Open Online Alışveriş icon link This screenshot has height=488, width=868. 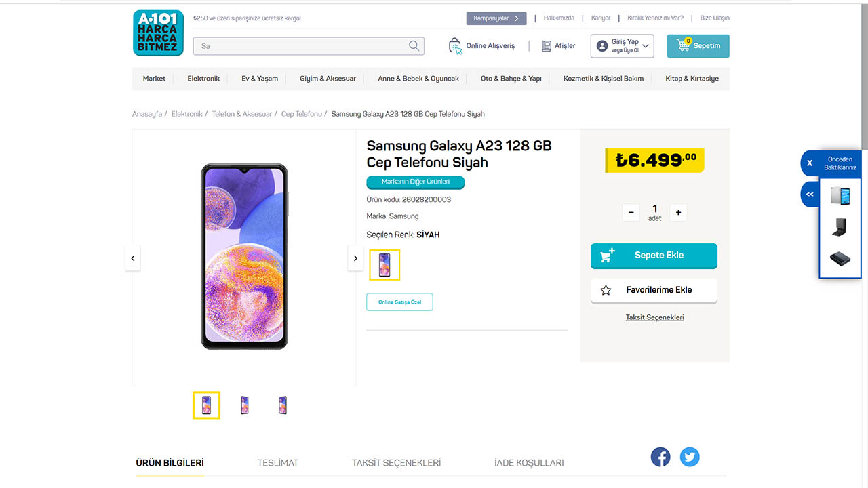[x=455, y=46]
